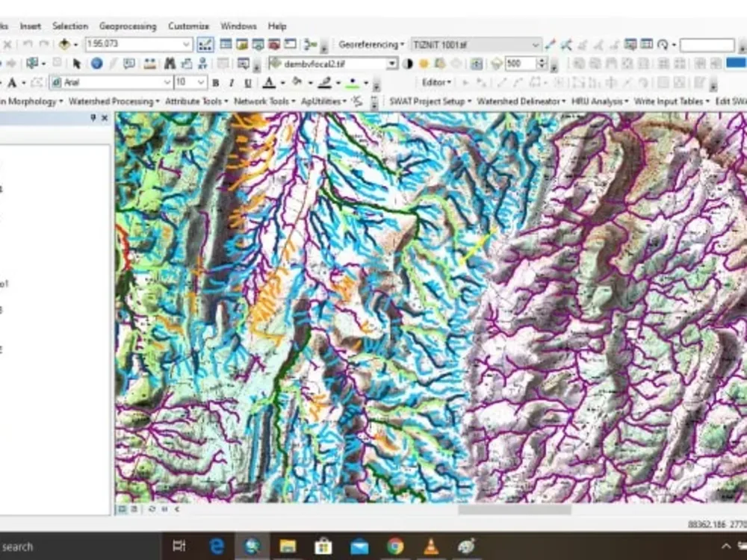Open the Customize menu

tap(187, 26)
